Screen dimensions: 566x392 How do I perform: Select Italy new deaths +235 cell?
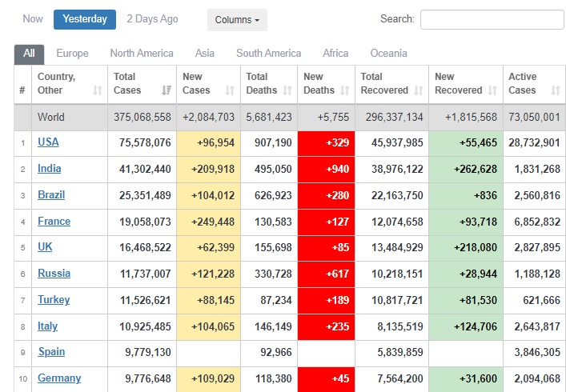tap(326, 326)
